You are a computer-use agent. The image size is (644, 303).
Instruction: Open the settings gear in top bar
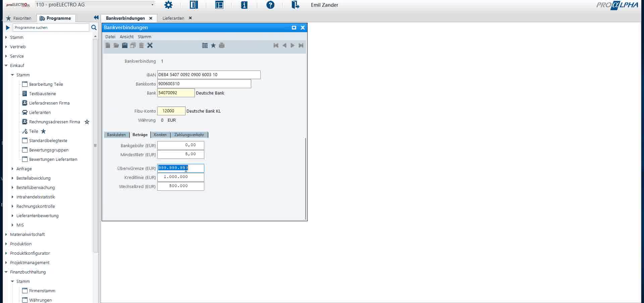[x=168, y=5]
